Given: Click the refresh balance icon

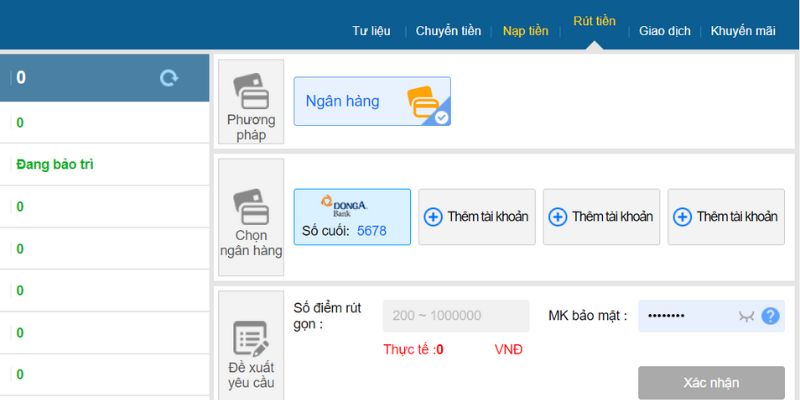Looking at the screenshot, I should [169, 78].
